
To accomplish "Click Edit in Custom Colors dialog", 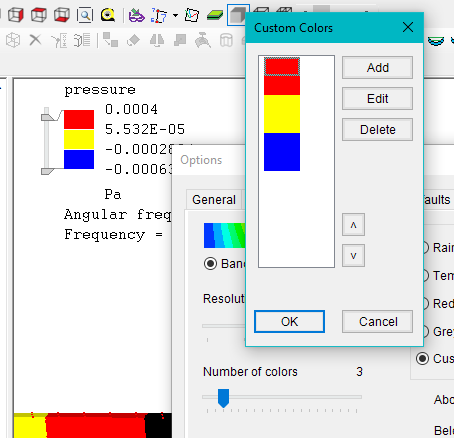I will 377,99.
